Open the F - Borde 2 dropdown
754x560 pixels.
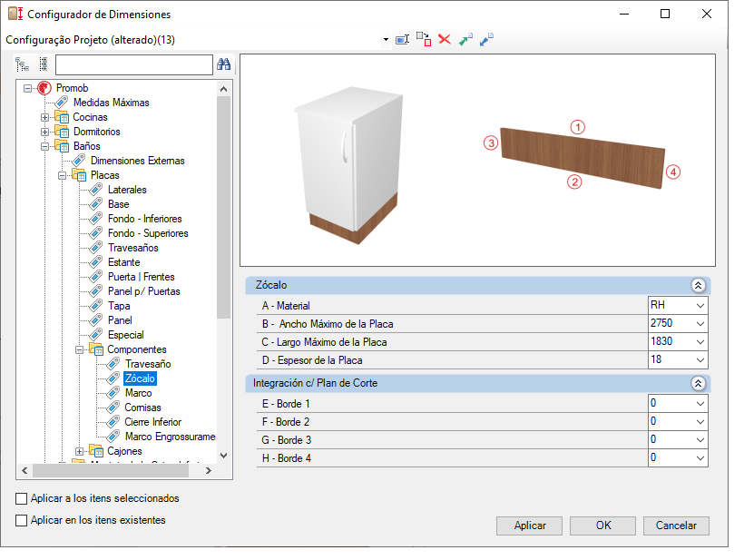tap(700, 422)
